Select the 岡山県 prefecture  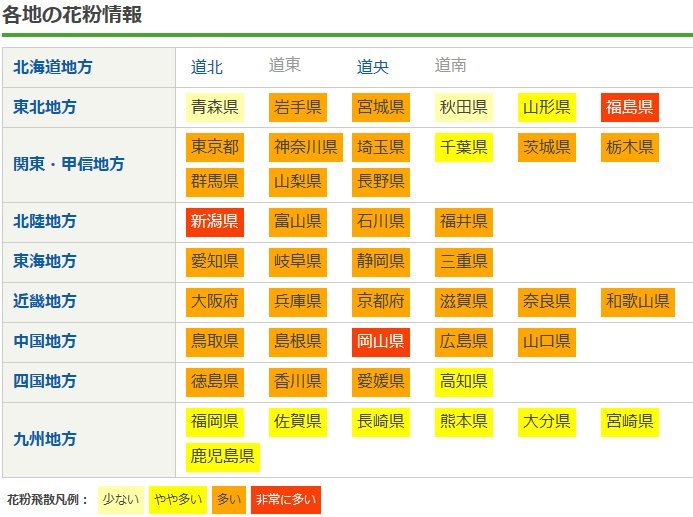[380, 341]
